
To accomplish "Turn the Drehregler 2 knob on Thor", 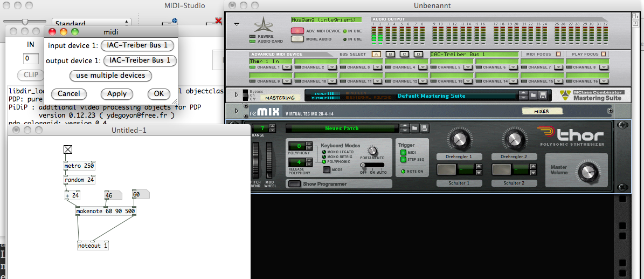I will tap(514, 139).
